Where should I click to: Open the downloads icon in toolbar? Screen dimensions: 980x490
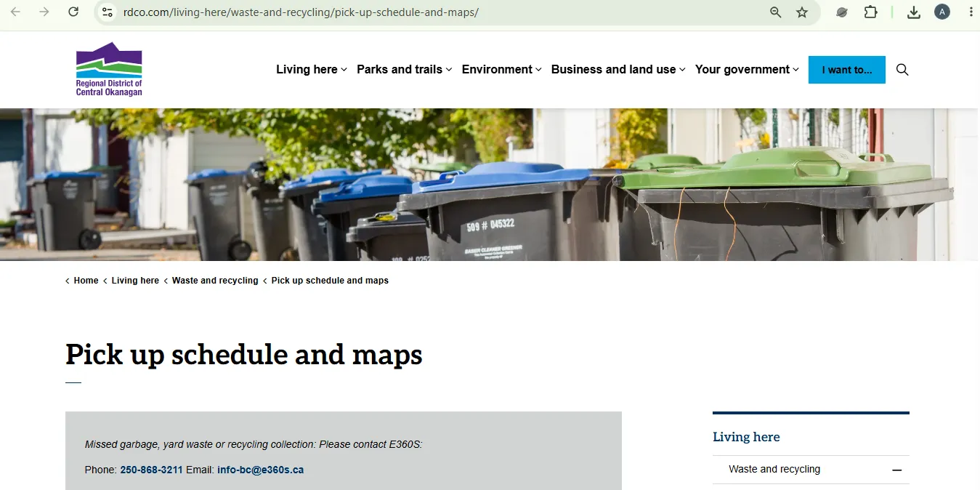click(914, 12)
